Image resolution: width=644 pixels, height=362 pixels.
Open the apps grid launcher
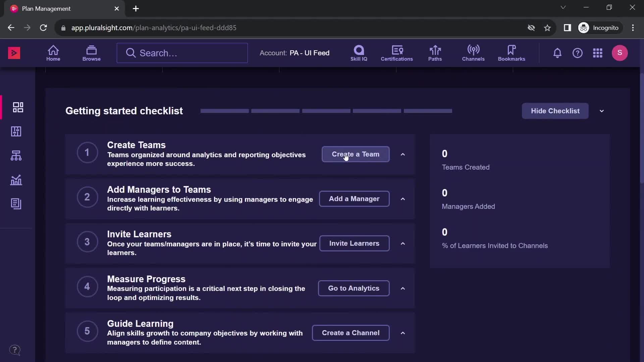click(598, 53)
